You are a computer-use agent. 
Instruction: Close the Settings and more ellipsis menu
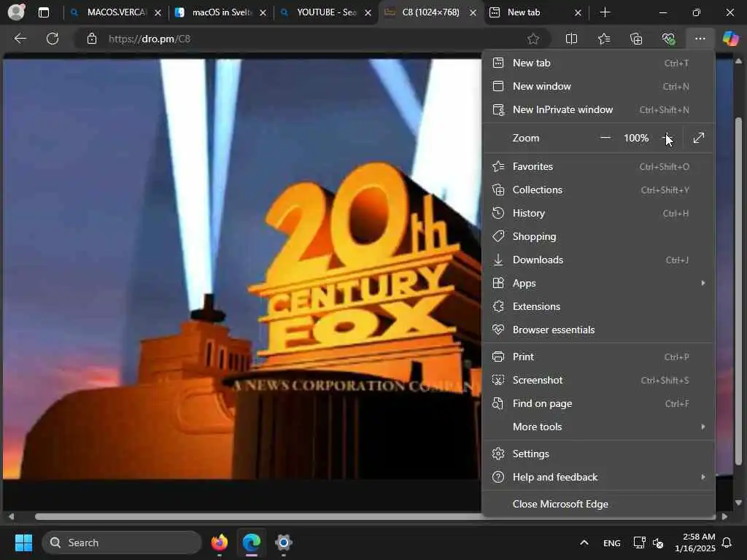(x=700, y=39)
